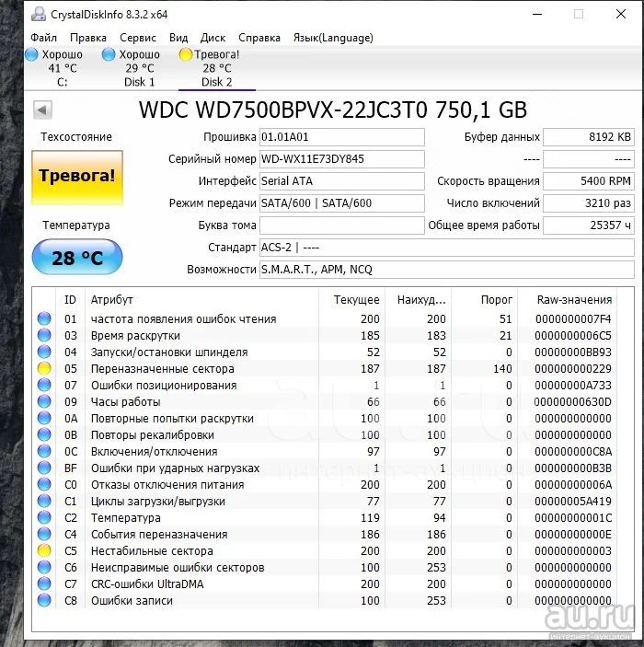Click blue status icon for attribute 01
The height and width of the screenshot is (647, 644).
point(44,319)
